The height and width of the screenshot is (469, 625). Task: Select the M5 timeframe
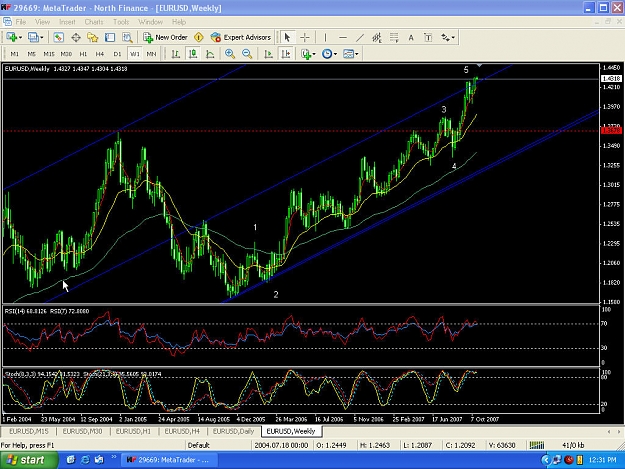[x=31, y=54]
